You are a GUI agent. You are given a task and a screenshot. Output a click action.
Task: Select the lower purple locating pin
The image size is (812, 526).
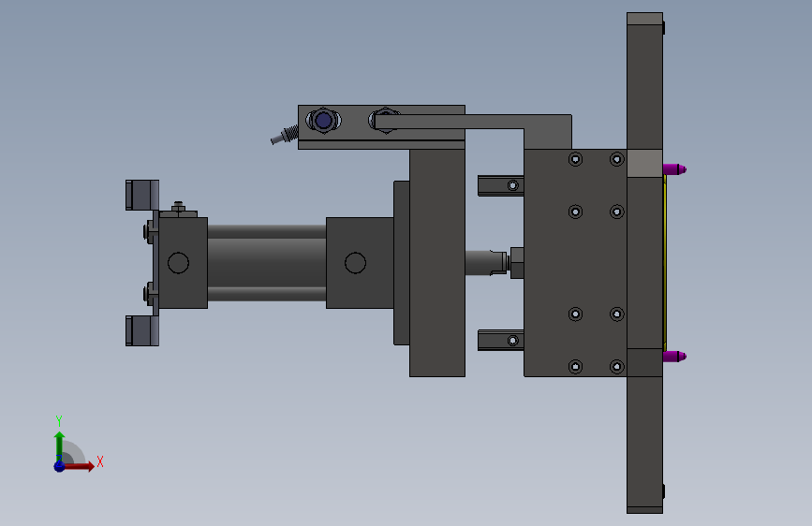coord(674,357)
